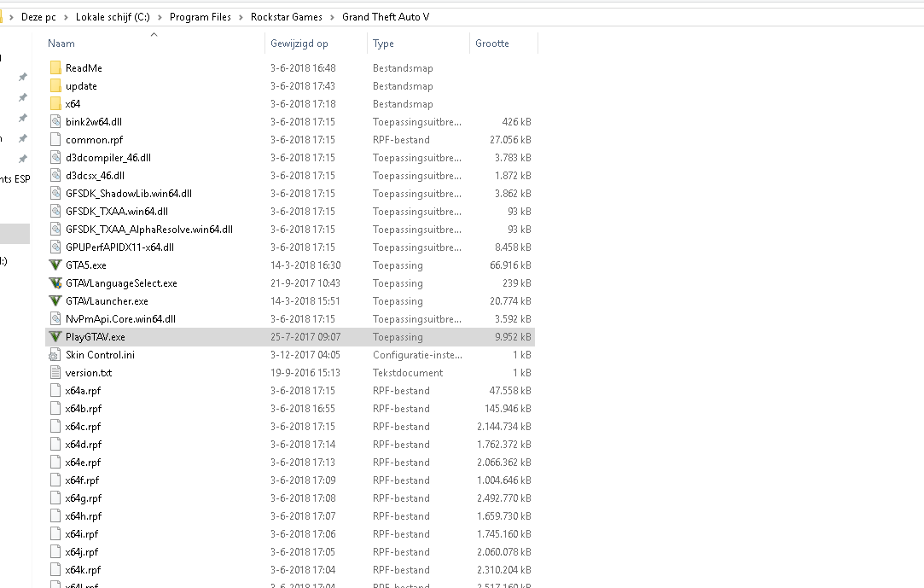924x588 pixels.
Task: Select the GTA5.exe application icon
Action: 55,265
